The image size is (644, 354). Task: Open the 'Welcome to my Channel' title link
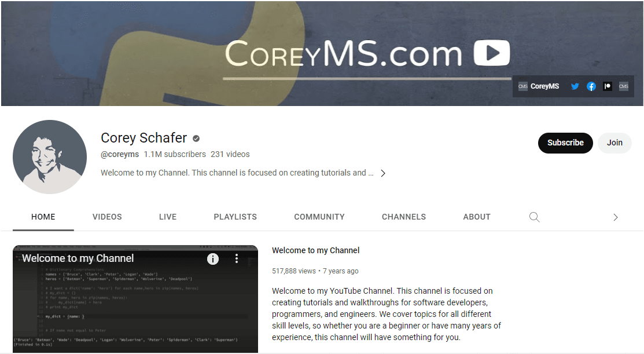point(315,250)
